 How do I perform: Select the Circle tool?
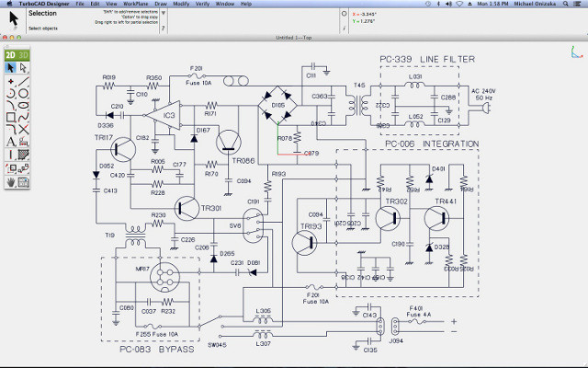23,93
